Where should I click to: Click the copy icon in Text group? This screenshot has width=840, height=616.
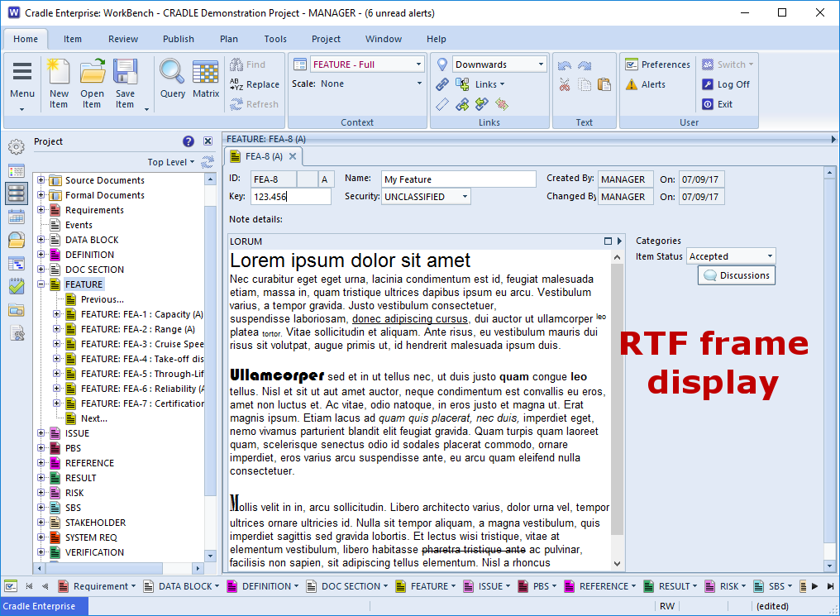coord(585,84)
